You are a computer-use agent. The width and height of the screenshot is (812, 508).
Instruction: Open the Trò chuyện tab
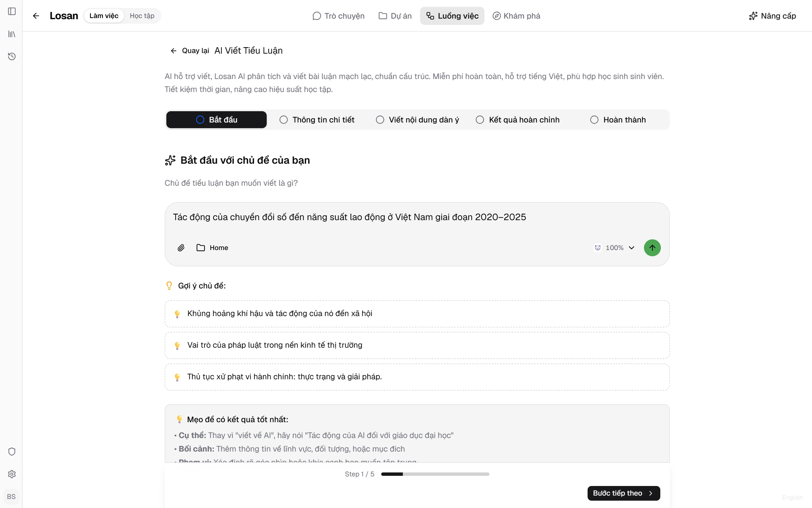[338, 16]
